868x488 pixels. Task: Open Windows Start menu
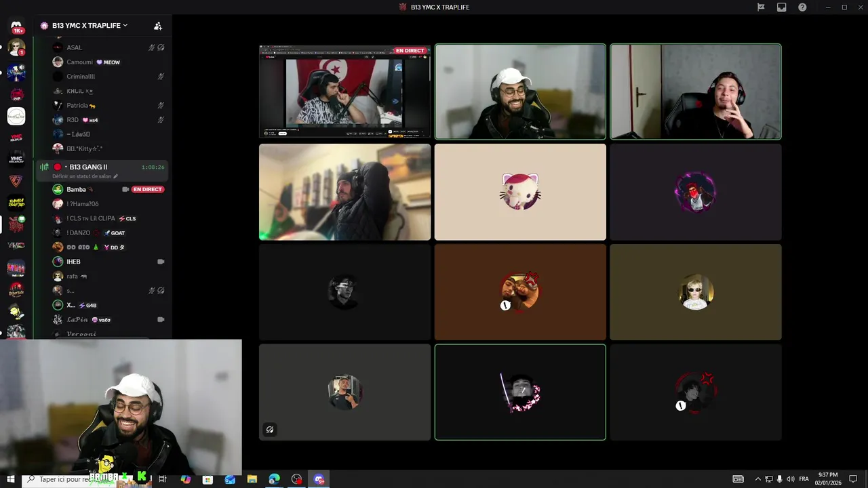click(11, 479)
